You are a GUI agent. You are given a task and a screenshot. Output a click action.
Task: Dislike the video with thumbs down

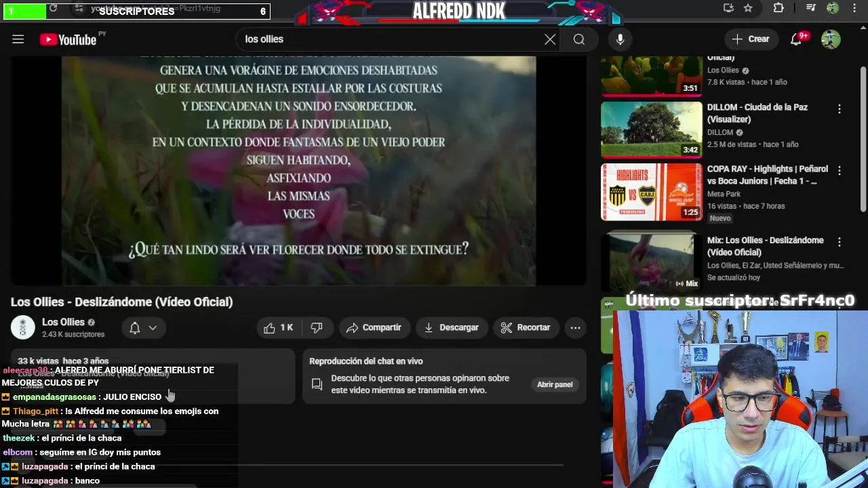317,328
